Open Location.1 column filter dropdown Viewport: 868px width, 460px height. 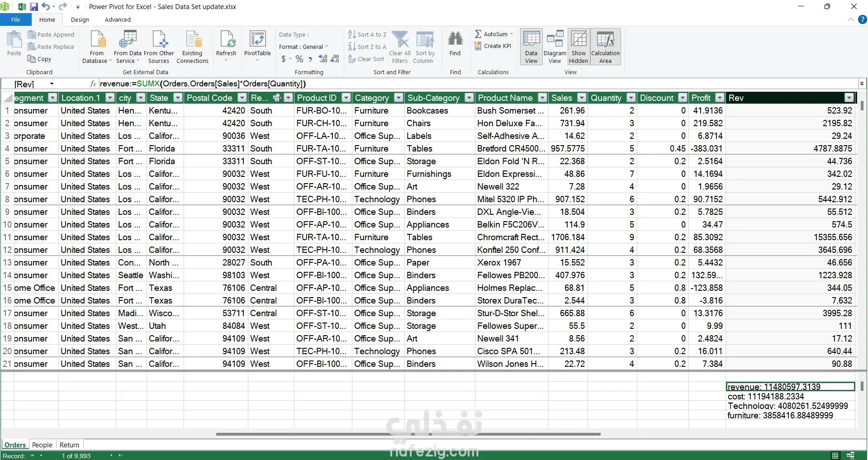click(110, 98)
